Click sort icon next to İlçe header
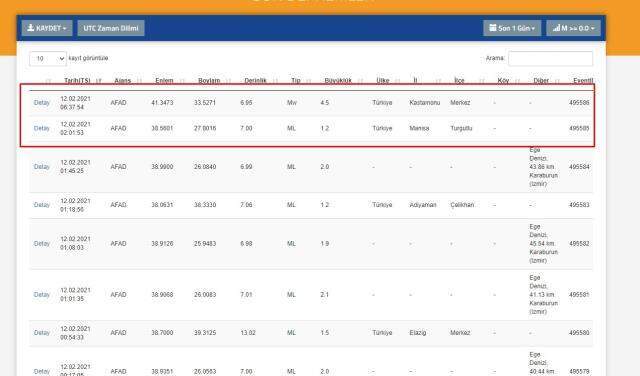 [482, 81]
